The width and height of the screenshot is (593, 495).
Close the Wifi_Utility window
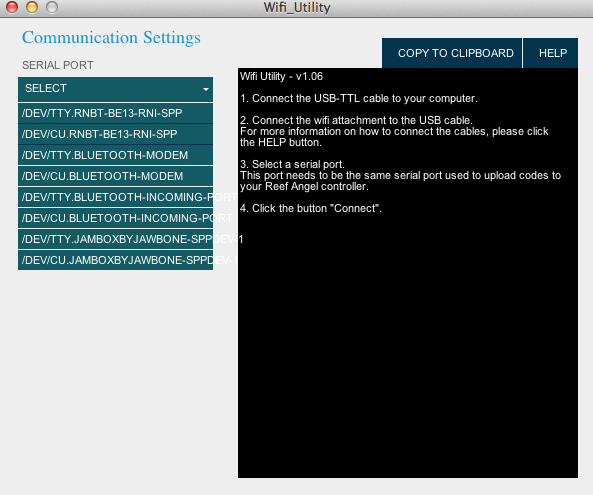click(12, 7)
